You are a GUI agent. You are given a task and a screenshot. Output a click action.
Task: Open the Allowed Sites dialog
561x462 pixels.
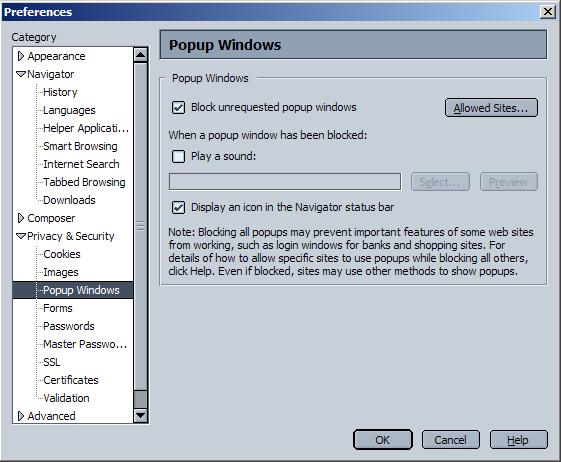pyautogui.click(x=491, y=108)
